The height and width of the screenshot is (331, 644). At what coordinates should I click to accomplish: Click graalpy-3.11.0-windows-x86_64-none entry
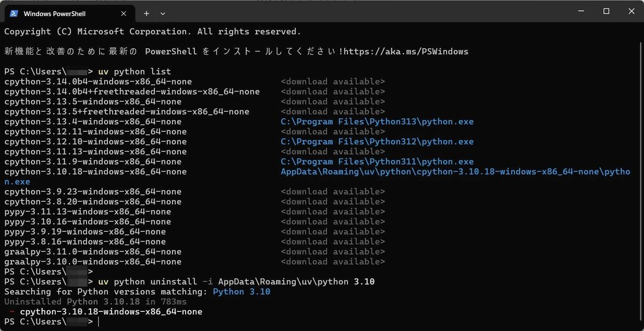pyautogui.click(x=93, y=252)
